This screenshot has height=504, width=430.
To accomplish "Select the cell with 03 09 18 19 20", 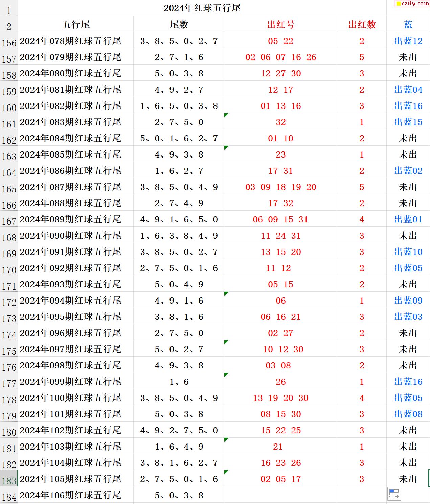I will coord(280,187).
